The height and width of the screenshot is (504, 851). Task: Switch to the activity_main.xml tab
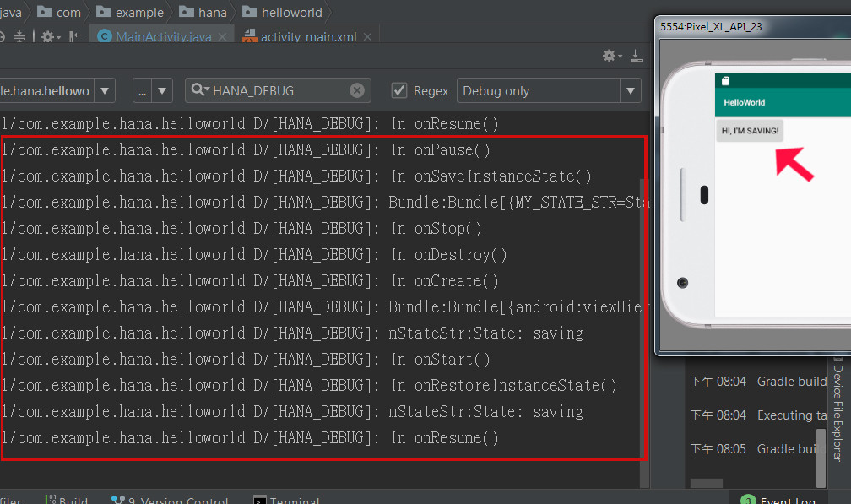(x=308, y=36)
